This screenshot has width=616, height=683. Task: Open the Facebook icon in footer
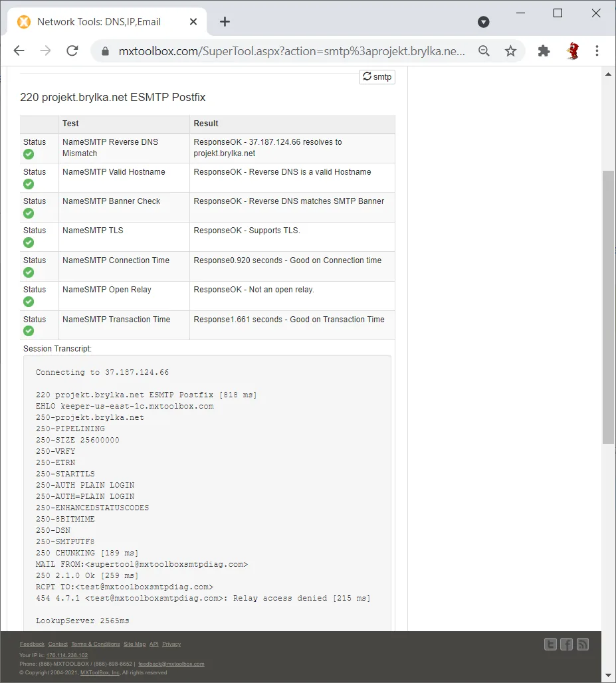(x=566, y=644)
